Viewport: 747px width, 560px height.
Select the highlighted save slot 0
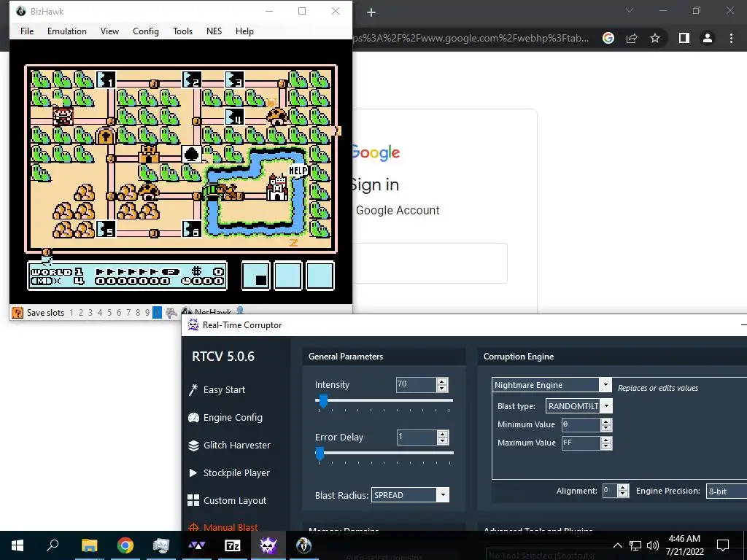coord(158,313)
